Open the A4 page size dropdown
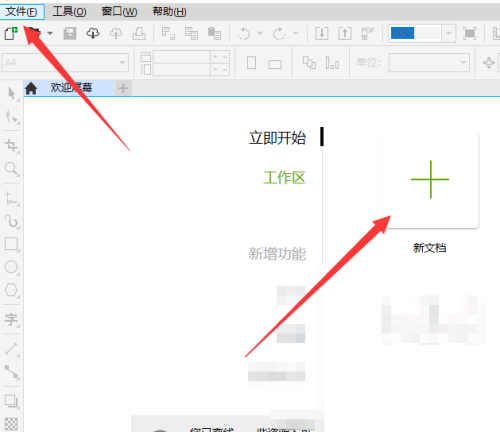The image size is (500, 432). (x=65, y=62)
